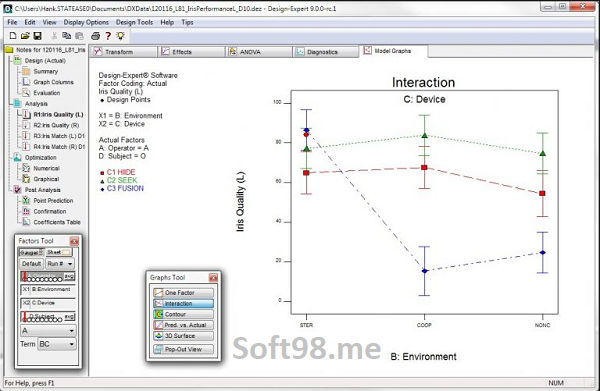Switch to the Transform tab
600x391 pixels.
click(124, 52)
